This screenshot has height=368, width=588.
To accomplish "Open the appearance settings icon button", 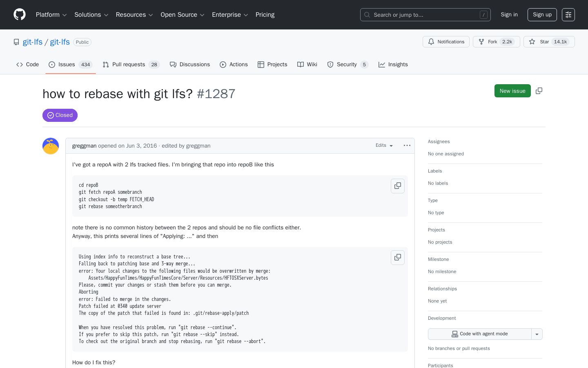I will pos(568,15).
